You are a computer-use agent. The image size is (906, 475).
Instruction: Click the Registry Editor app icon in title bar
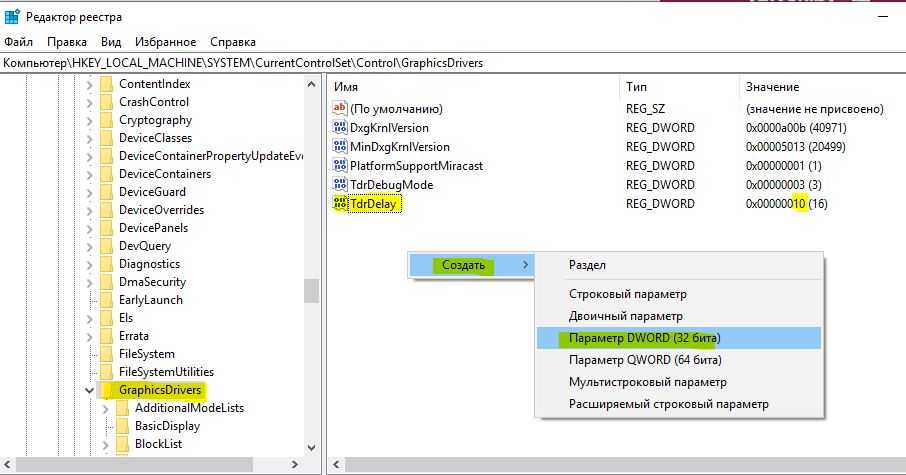tap(12, 17)
